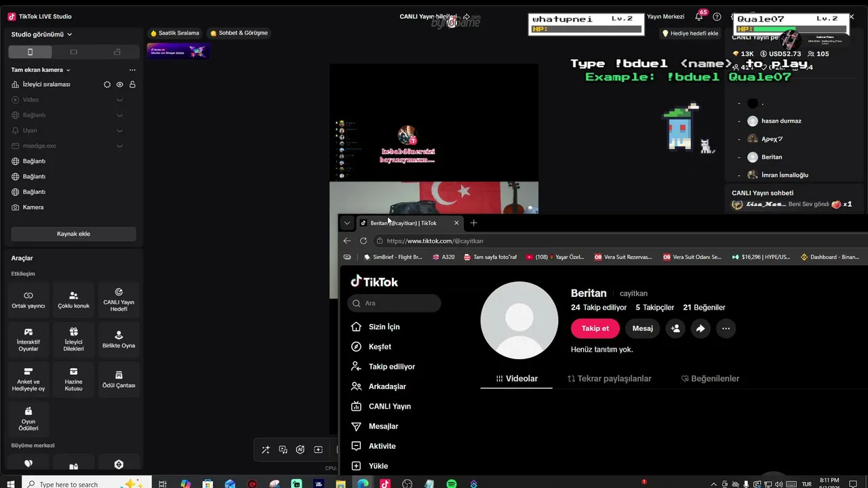The width and height of the screenshot is (868, 488).
Task: Open the Ortak yayıncı tool
Action: (28, 300)
